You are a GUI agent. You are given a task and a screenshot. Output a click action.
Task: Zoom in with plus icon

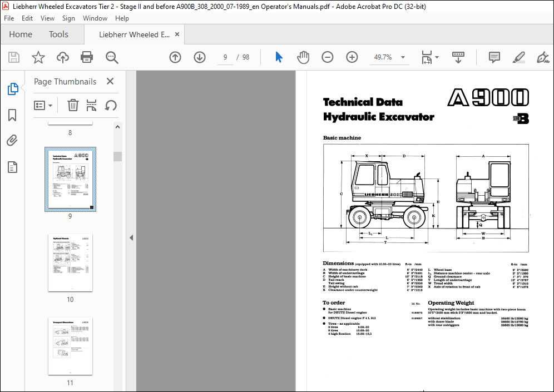tap(352, 57)
